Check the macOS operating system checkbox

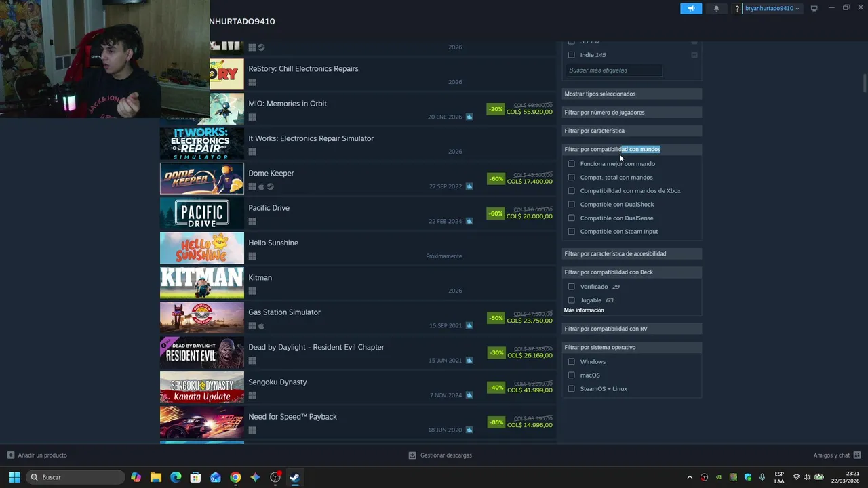point(571,375)
